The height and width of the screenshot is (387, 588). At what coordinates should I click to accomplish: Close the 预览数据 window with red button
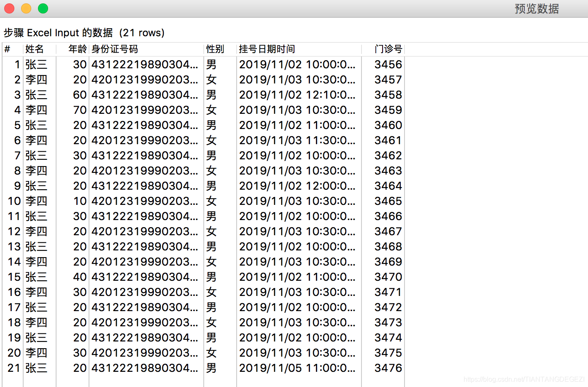pos(9,8)
